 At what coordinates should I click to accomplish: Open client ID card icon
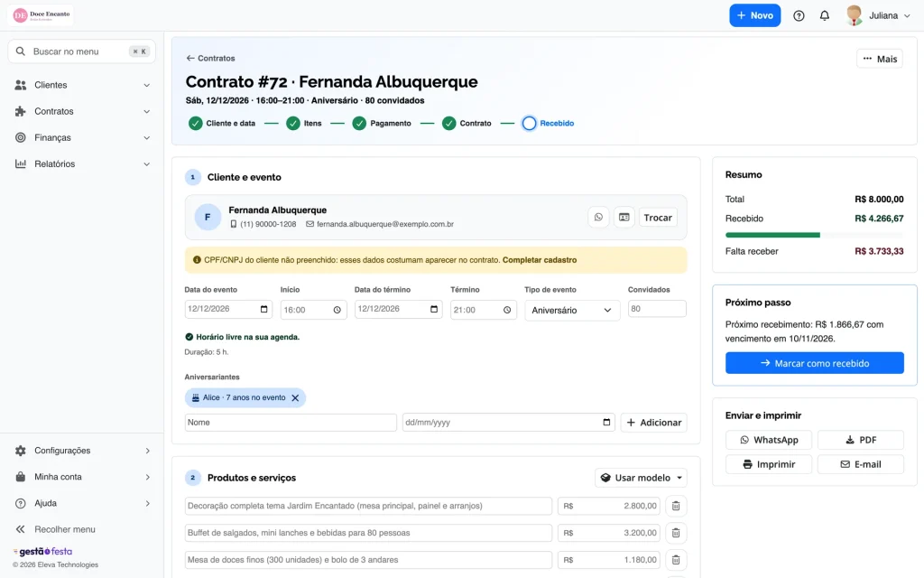(x=624, y=217)
